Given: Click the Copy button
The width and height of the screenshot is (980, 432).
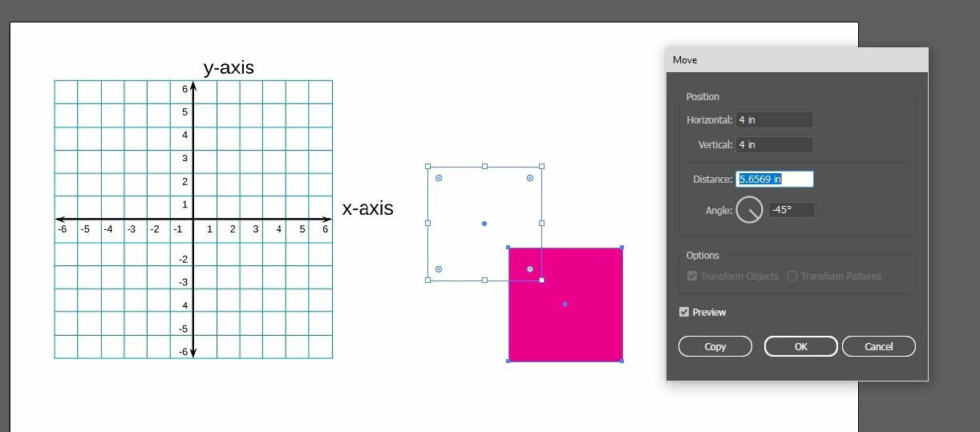Looking at the screenshot, I should coord(715,347).
